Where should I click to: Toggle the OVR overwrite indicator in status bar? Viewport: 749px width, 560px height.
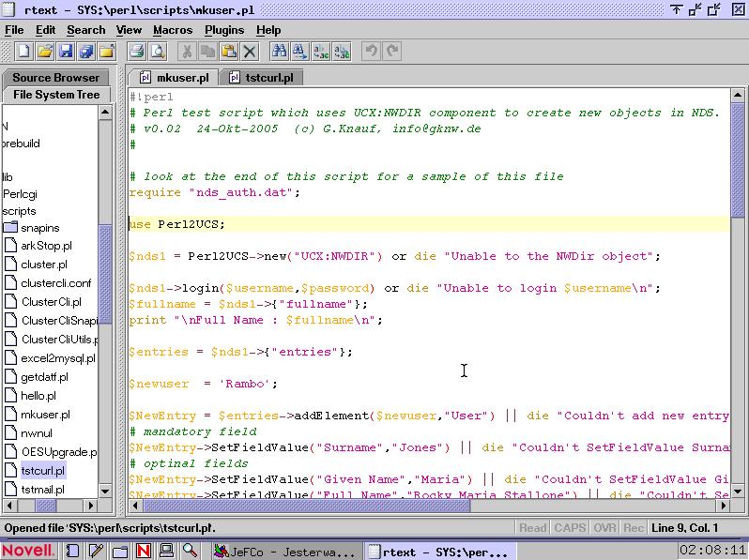[x=604, y=528]
